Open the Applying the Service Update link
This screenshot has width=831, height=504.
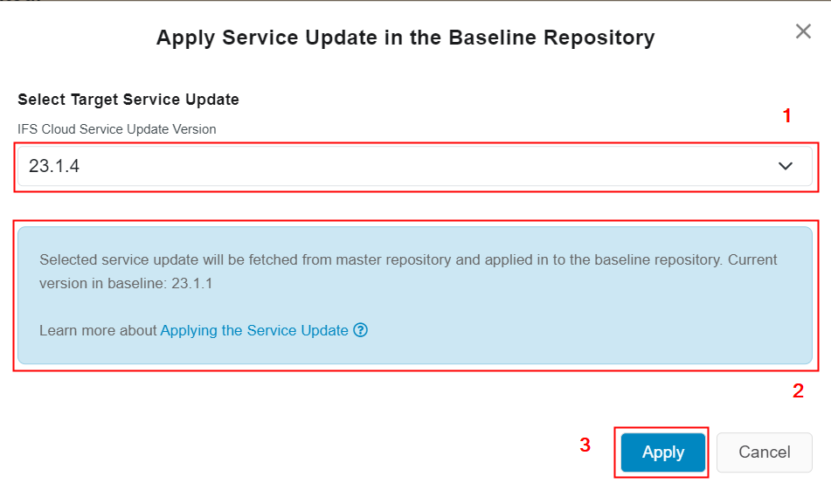tap(254, 331)
